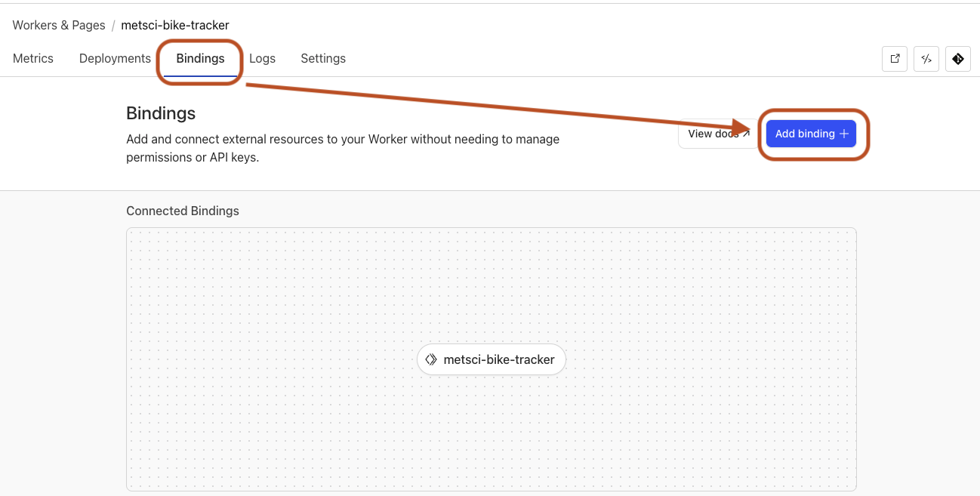
Task: Switch to the Metrics tab
Action: (32, 58)
